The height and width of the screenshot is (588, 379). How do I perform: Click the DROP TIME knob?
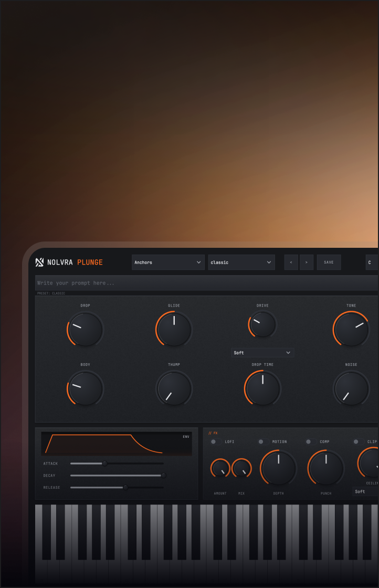point(262,388)
